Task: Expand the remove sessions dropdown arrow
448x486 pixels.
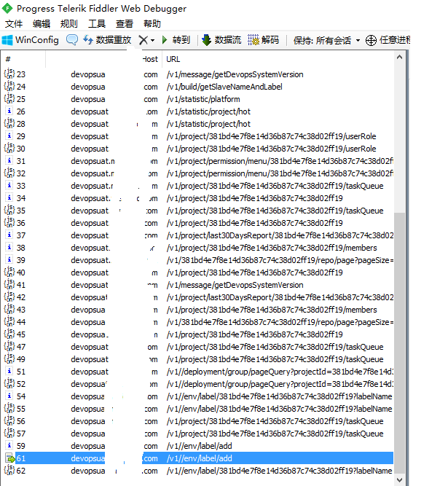Action: (x=152, y=40)
